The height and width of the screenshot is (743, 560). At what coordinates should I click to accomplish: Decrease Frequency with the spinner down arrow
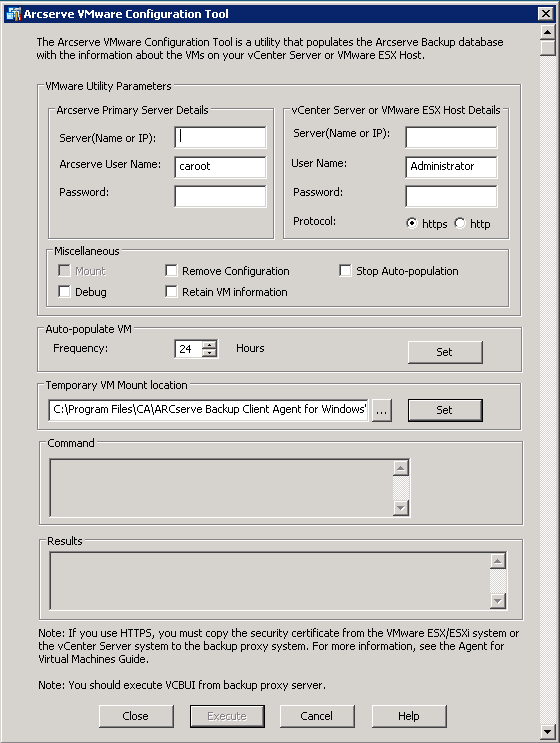[209, 353]
